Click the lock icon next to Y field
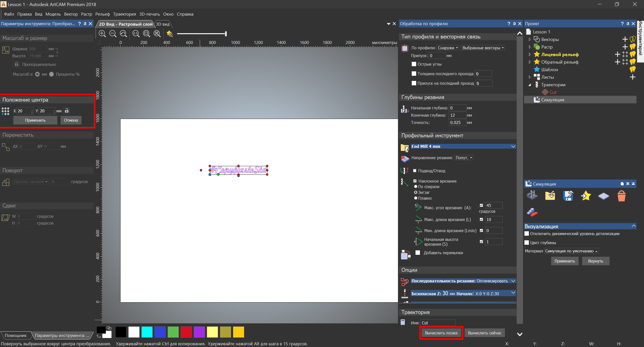The image size is (644, 347). pyautogui.click(x=66, y=111)
